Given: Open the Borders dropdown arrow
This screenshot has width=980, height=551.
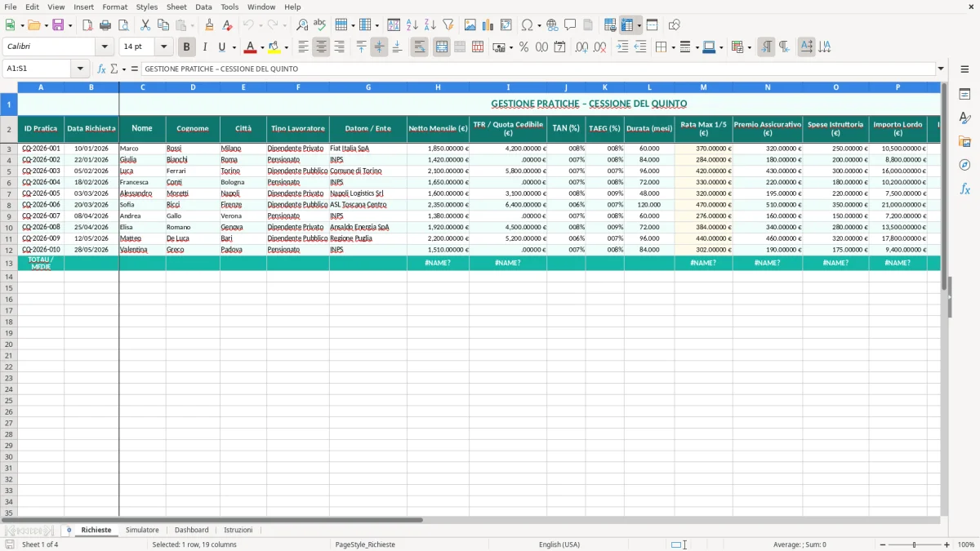Looking at the screenshot, I should (x=673, y=47).
